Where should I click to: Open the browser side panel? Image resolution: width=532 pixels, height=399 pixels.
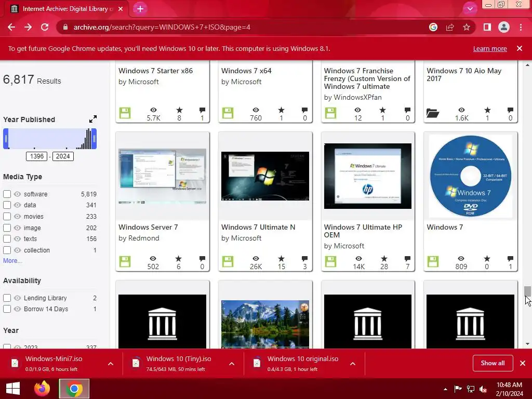tap(487, 27)
